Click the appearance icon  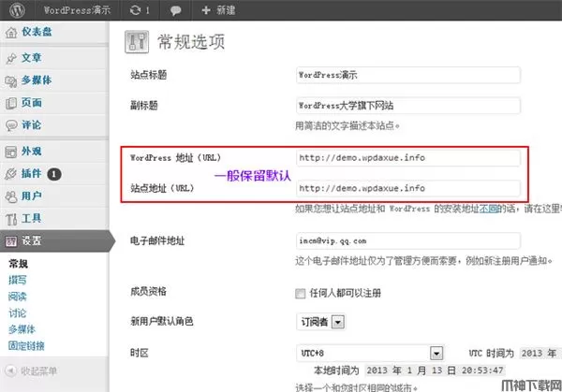coord(10,152)
